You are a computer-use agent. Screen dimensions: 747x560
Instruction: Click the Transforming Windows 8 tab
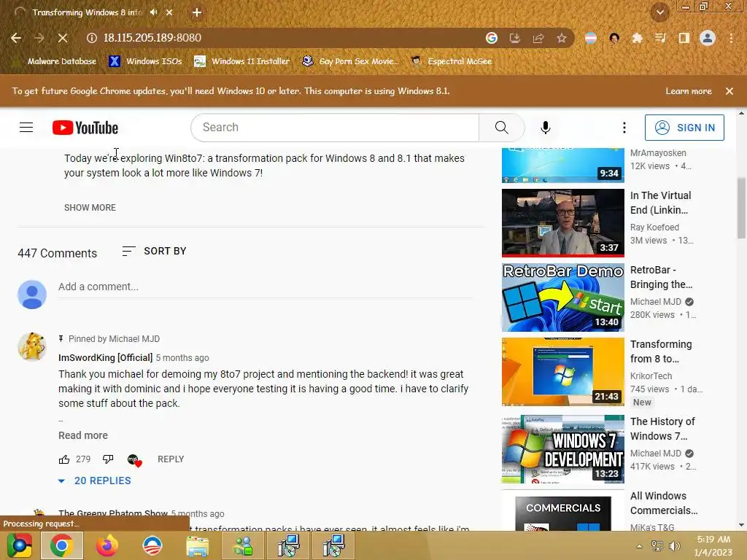(87, 12)
